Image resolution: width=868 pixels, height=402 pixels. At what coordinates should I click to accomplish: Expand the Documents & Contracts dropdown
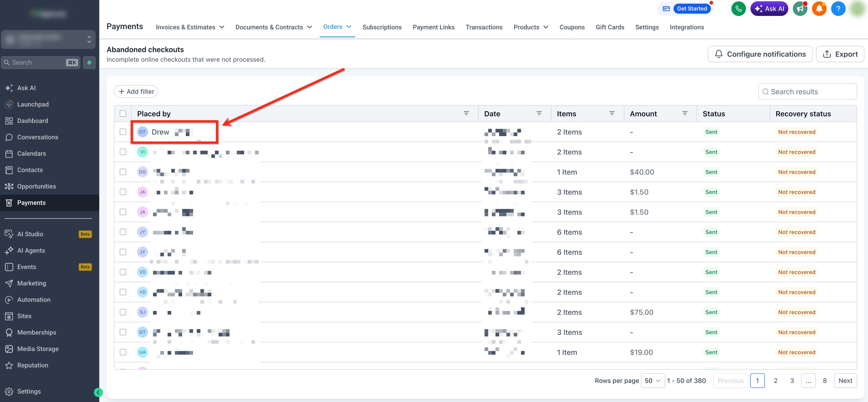point(274,27)
